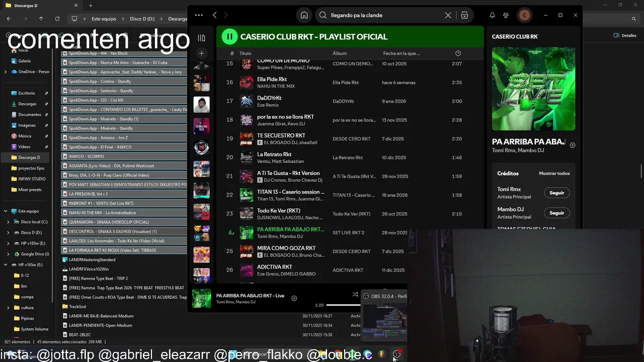Open artist link NAHU IN THE MIX

click(x=276, y=86)
